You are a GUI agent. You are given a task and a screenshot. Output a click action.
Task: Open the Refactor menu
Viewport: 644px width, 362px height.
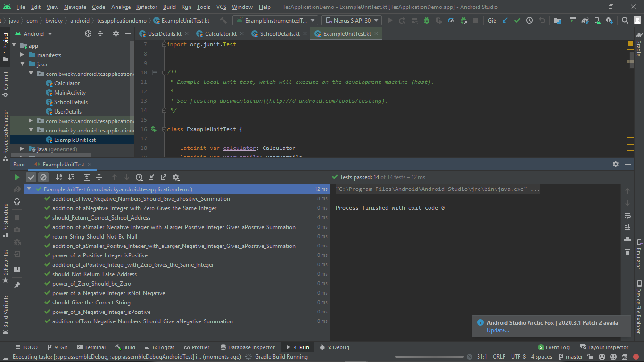click(146, 7)
